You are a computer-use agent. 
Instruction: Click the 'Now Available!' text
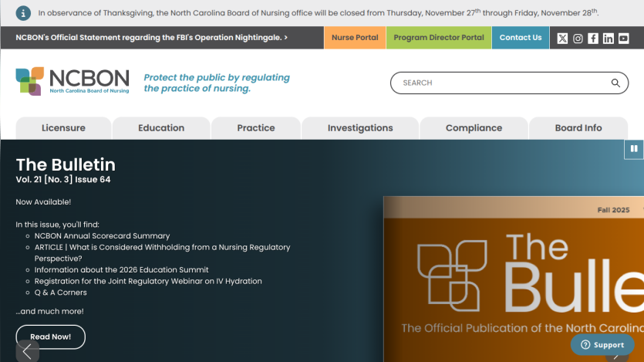(43, 202)
